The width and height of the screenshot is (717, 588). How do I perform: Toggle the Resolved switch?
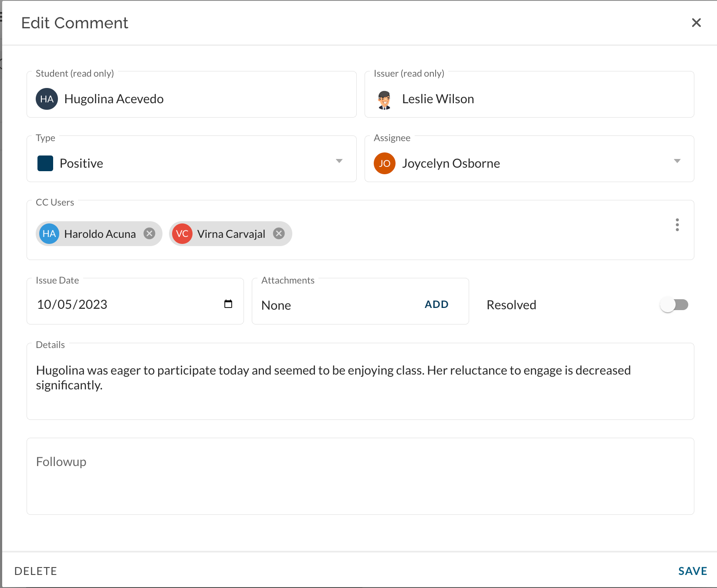[674, 305]
